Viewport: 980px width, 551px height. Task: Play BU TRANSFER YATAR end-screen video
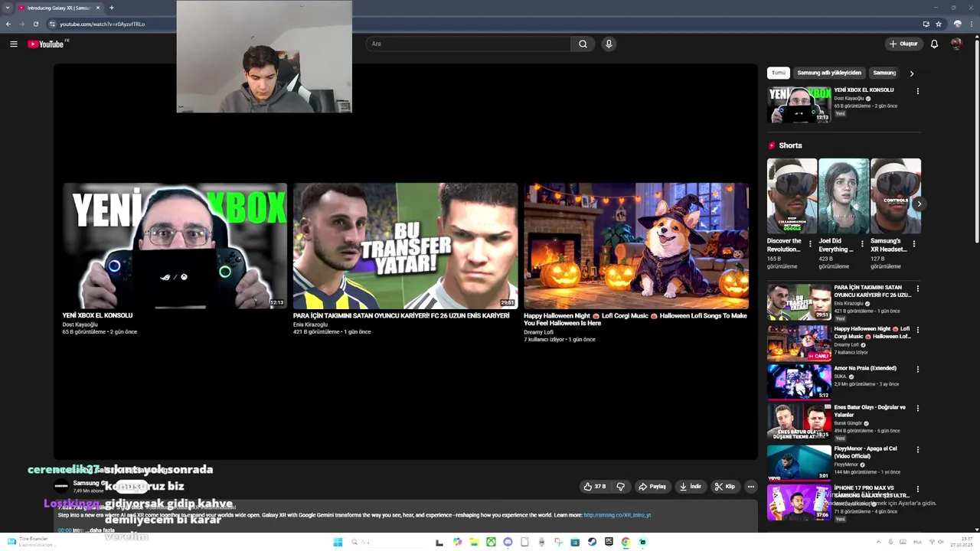point(405,246)
